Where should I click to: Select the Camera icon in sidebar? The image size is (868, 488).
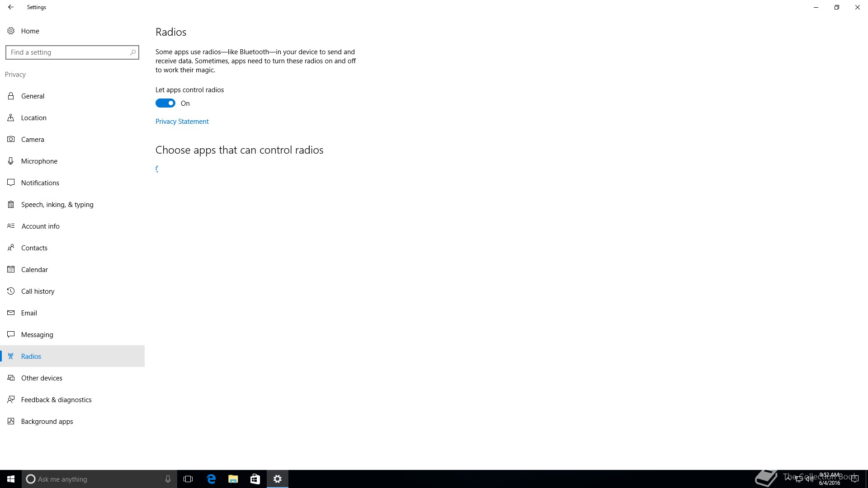click(11, 140)
